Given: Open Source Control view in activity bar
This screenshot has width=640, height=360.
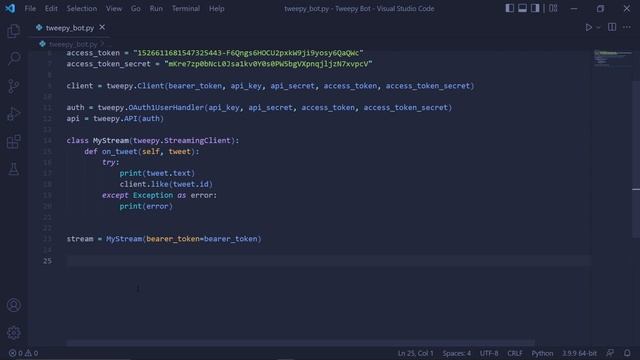Looking at the screenshot, I should coord(13,86).
